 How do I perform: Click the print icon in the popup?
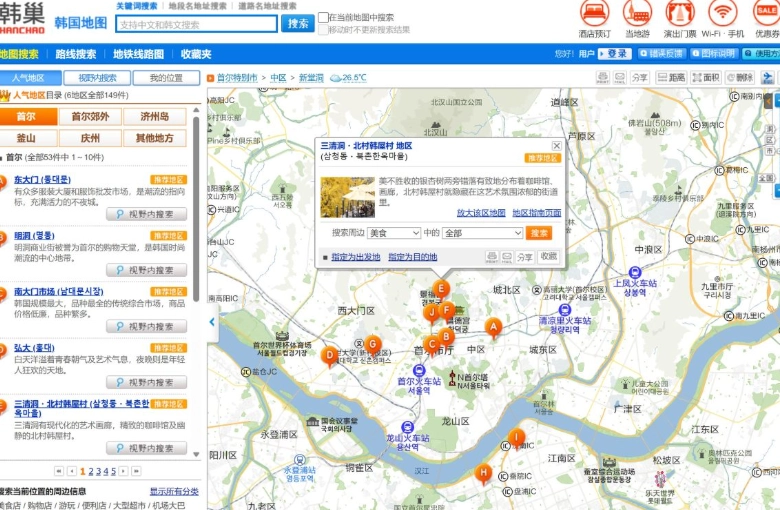(x=491, y=257)
